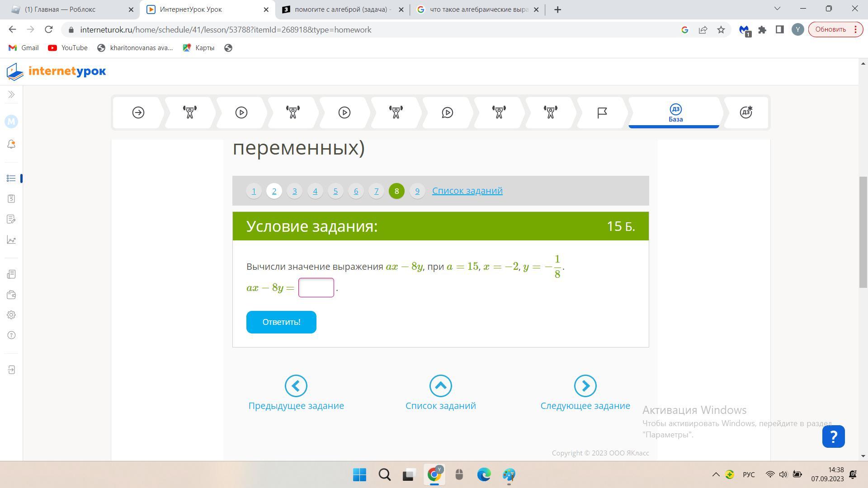Viewport: 868px width, 488px height.
Task: Open the statistics chart icon in sidebar
Action: (x=11, y=240)
